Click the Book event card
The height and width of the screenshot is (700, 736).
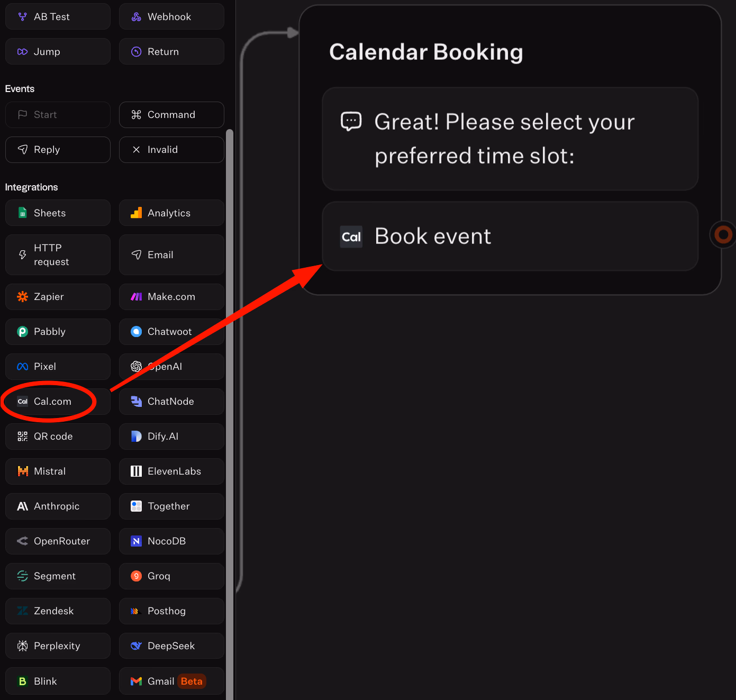pyautogui.click(x=510, y=236)
